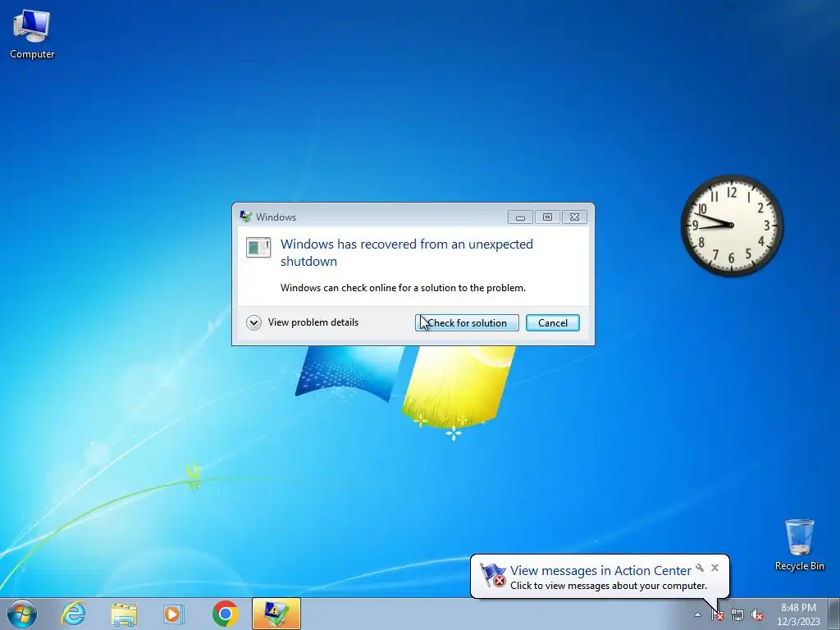This screenshot has width=840, height=630.
Task: Click the Show desktop button
Action: click(x=834, y=614)
